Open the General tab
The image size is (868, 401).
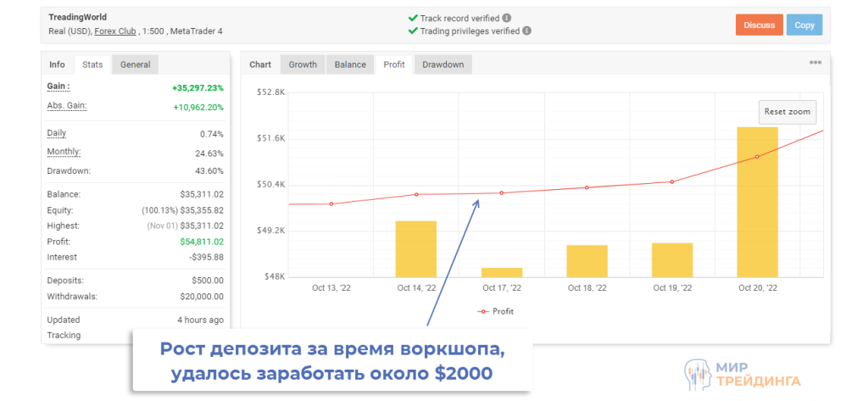coord(135,64)
